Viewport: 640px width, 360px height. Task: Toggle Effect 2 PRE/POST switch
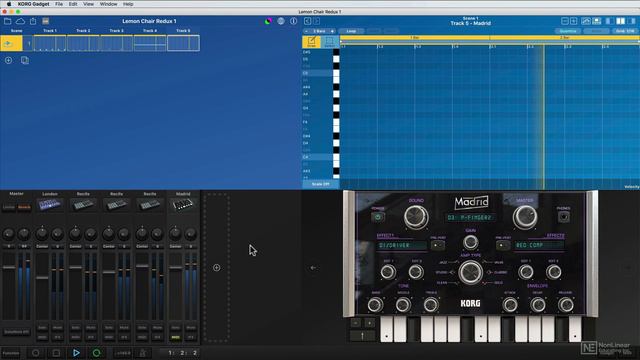[502, 245]
